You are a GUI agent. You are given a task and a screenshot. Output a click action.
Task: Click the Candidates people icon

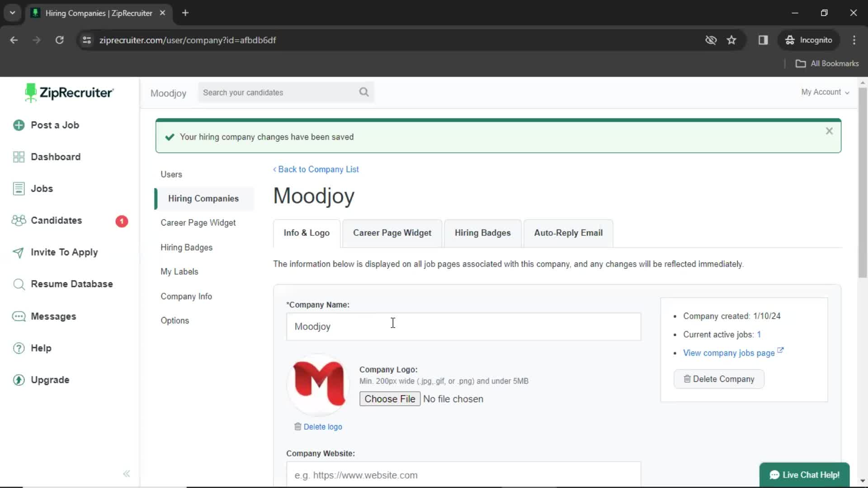click(x=19, y=221)
